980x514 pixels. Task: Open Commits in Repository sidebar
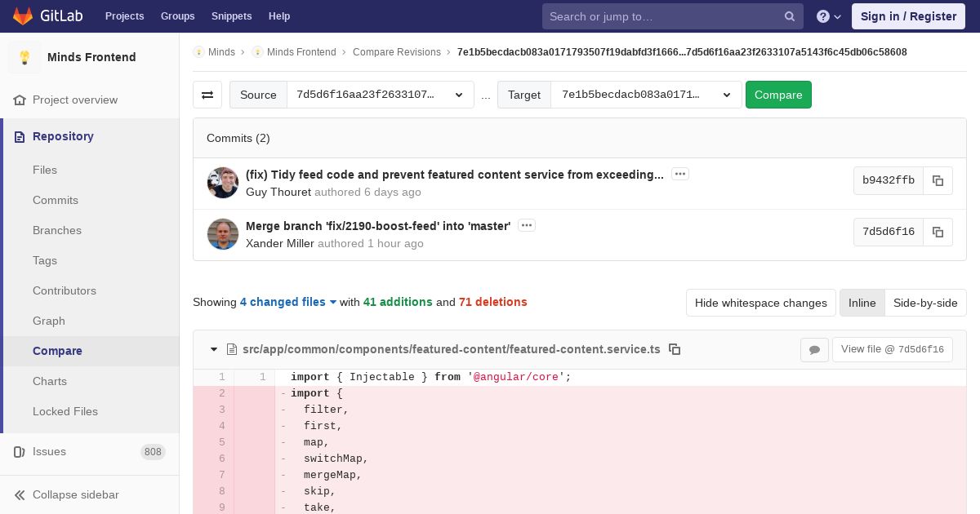point(56,200)
